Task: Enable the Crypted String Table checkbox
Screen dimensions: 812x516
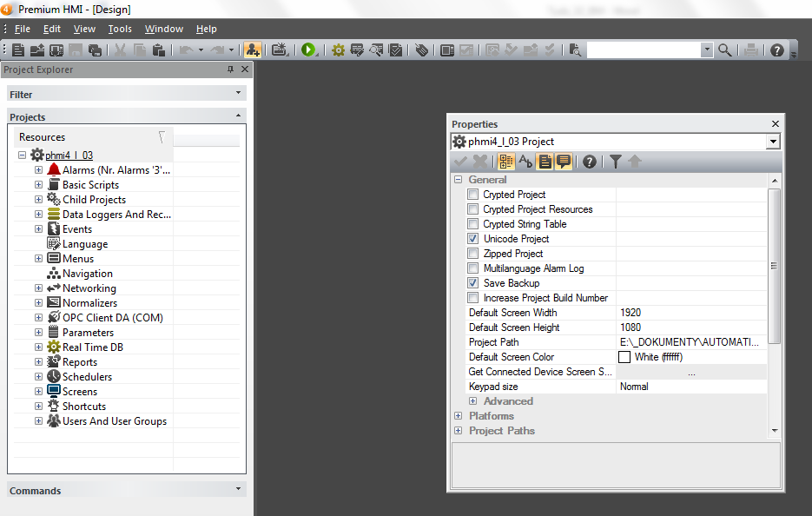Action: [472, 224]
